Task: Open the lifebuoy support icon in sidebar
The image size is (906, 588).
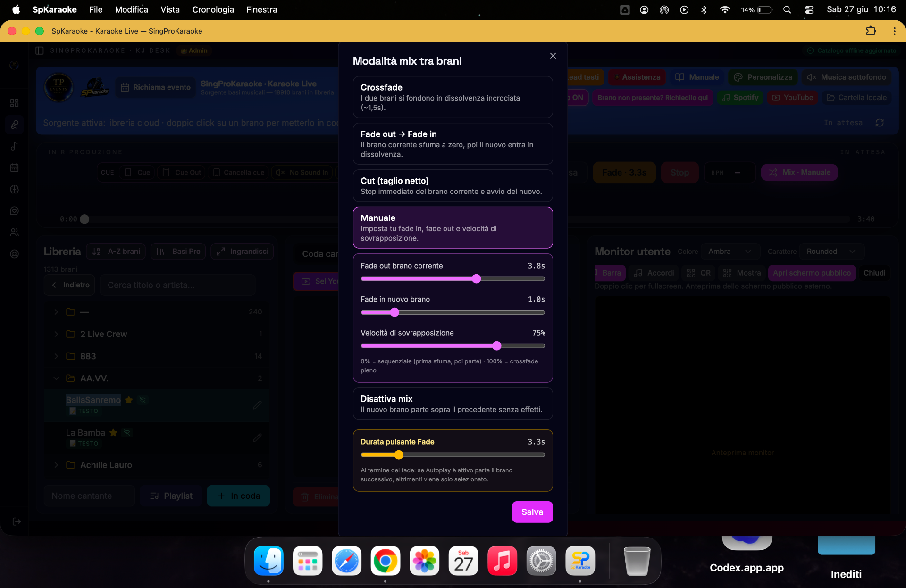Action: pos(14,254)
